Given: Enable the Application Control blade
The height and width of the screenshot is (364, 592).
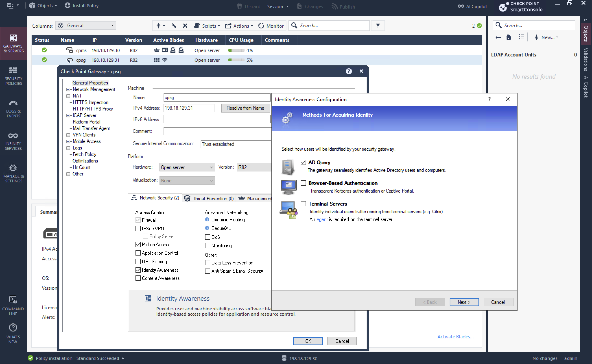Looking at the screenshot, I should point(138,253).
